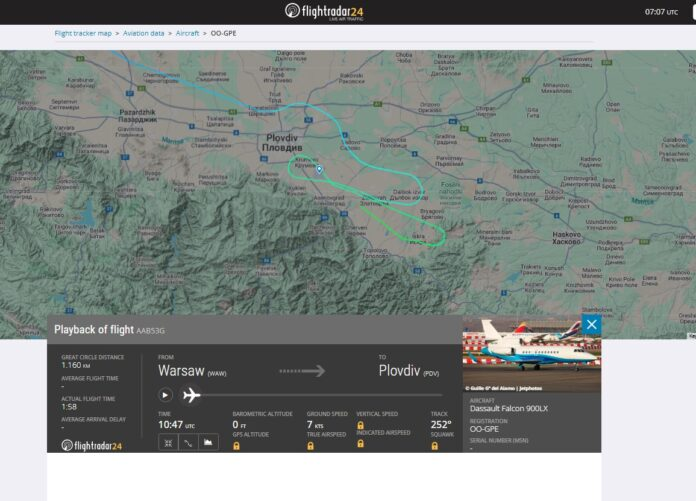The image size is (696, 501).
Task: Click the squawk lock icon
Action: pyautogui.click(x=435, y=446)
